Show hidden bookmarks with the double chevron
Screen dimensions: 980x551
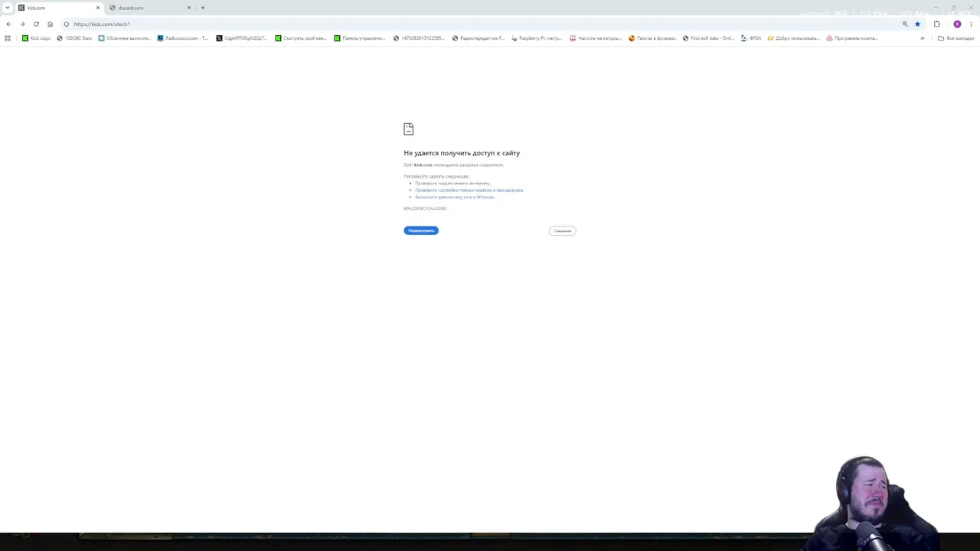click(922, 38)
